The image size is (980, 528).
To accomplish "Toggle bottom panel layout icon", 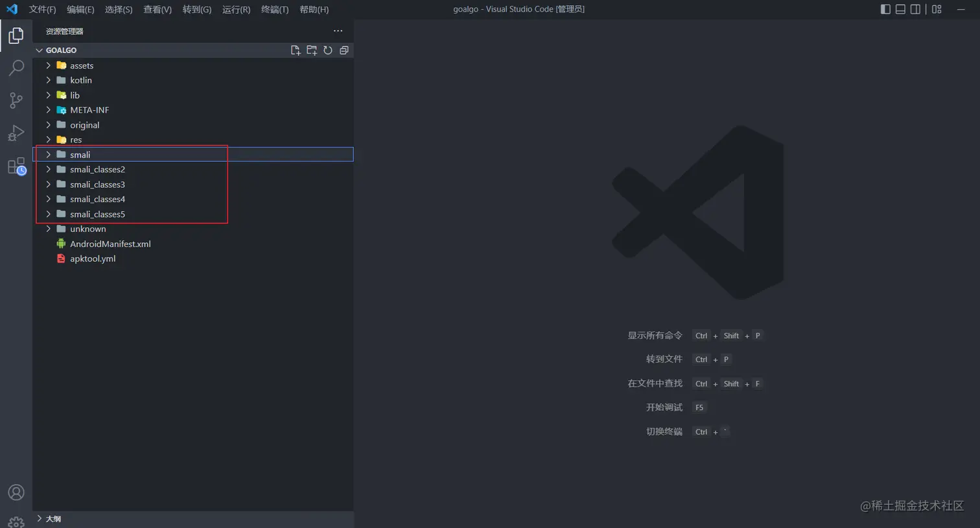I will coord(900,9).
